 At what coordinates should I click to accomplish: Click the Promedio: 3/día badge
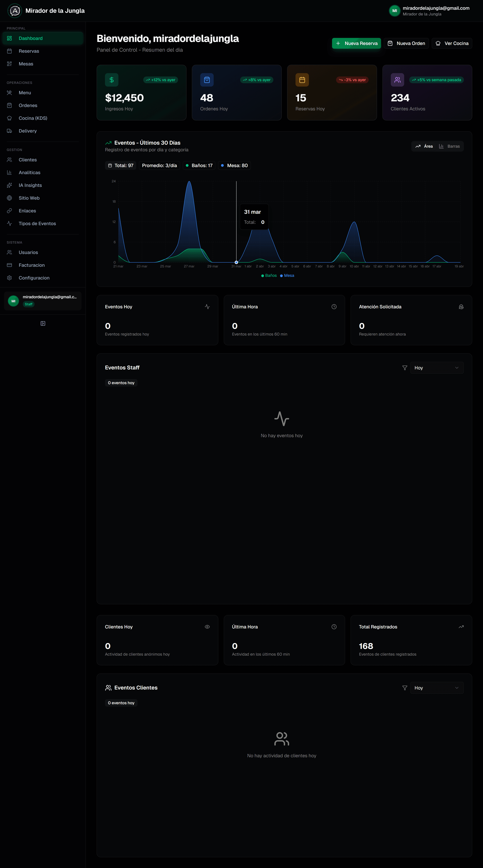[x=159, y=165]
